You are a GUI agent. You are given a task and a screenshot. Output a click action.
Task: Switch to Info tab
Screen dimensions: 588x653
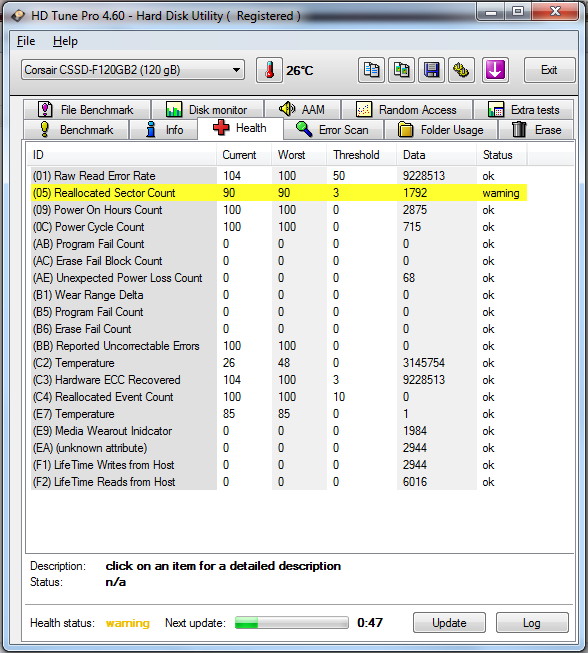point(163,130)
